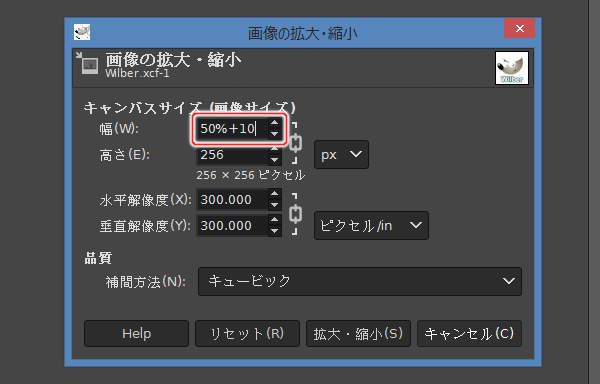Image resolution: width=600 pixels, height=384 pixels.
Task: Open the px unit dropdown
Action: pyautogui.click(x=341, y=155)
